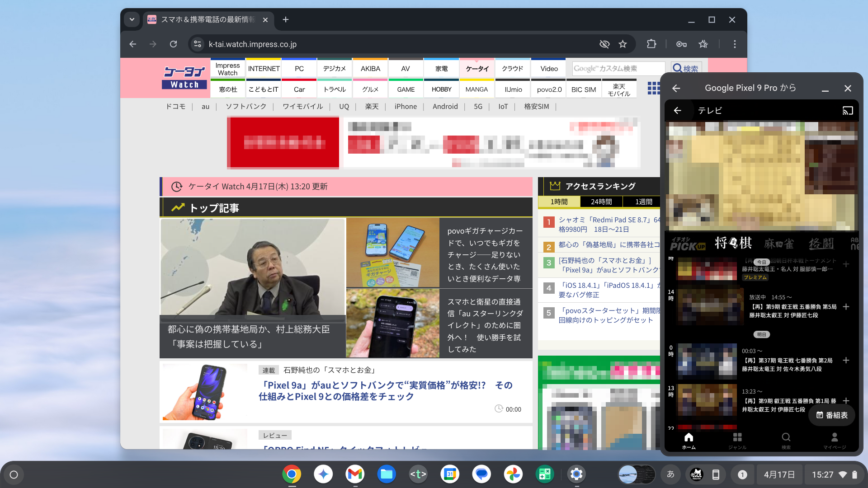Select the 1時間 ranking tab
The height and width of the screenshot is (488, 868).
point(559,202)
